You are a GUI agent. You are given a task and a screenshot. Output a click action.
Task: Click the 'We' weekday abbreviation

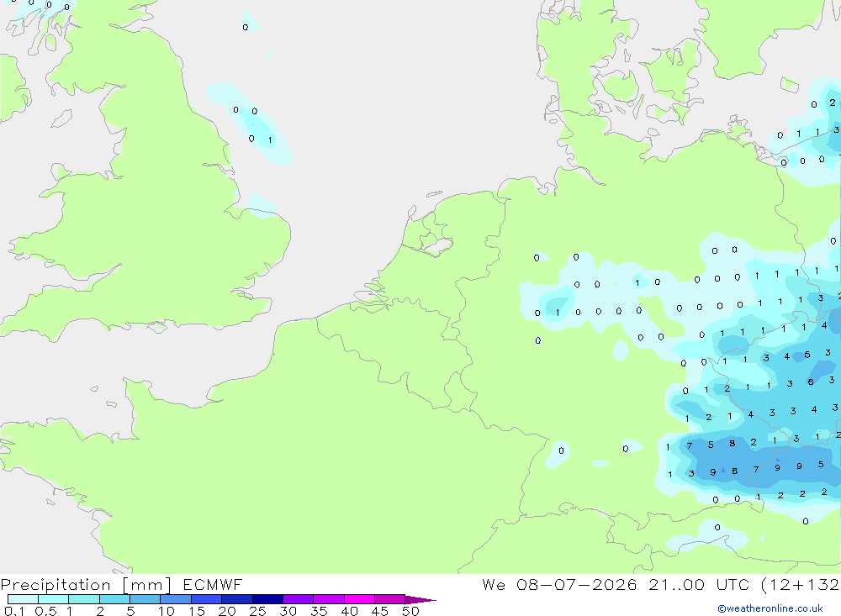coord(494,584)
